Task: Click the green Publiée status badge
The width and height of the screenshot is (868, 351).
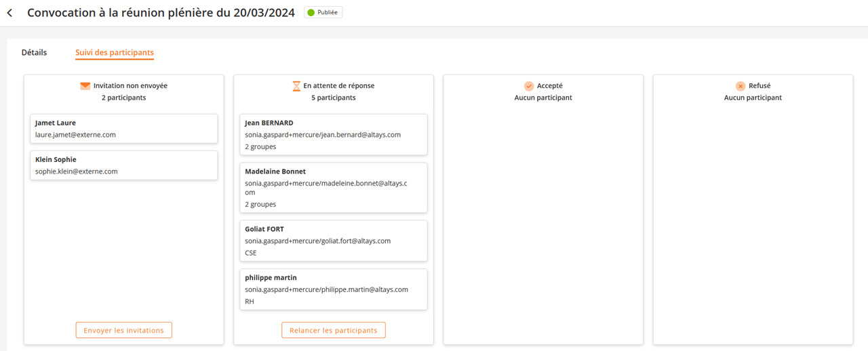Action: [x=323, y=13]
